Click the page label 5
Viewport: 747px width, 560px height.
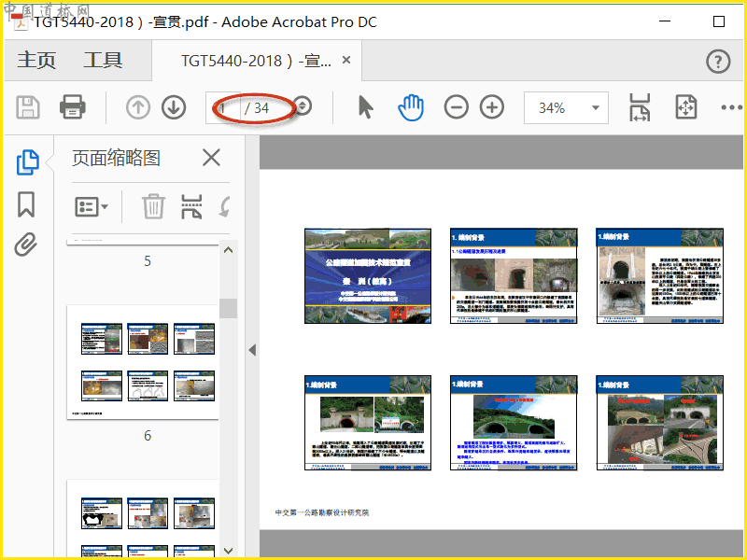[x=148, y=261]
